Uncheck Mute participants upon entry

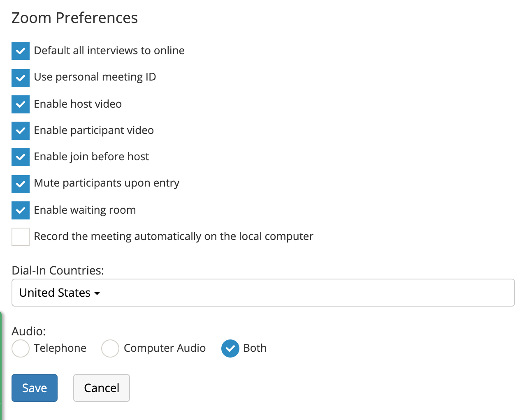point(20,184)
